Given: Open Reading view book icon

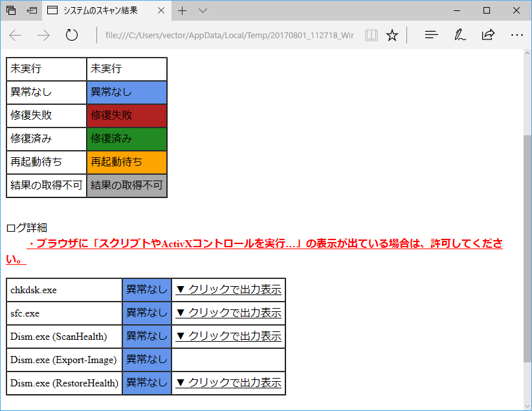Looking at the screenshot, I should point(371,35).
